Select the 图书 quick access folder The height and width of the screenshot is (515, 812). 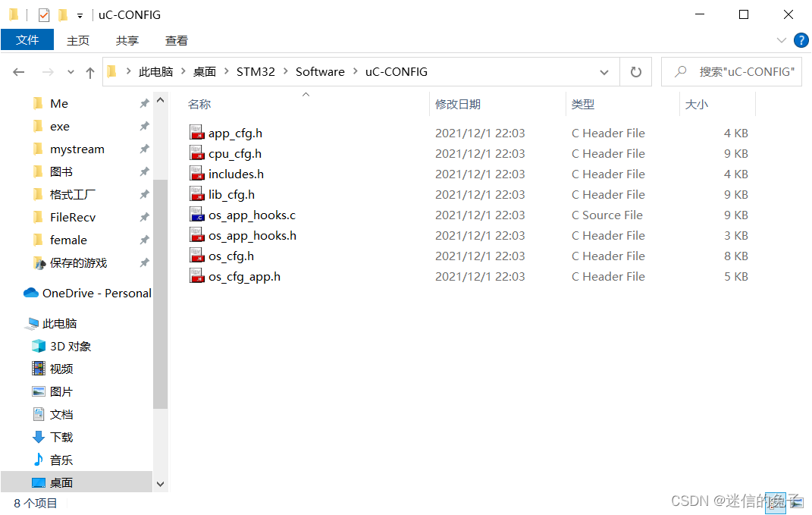point(61,172)
